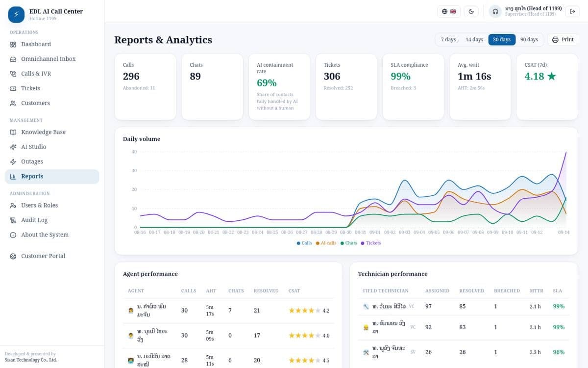Toggle Chats series in chart legend
Screen dimensions: 588x368
point(349,243)
